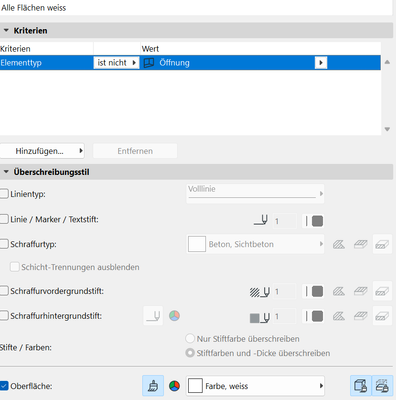
Task: Enable Linie / Marker / Textstift checkbox
Action: pyautogui.click(x=4, y=219)
